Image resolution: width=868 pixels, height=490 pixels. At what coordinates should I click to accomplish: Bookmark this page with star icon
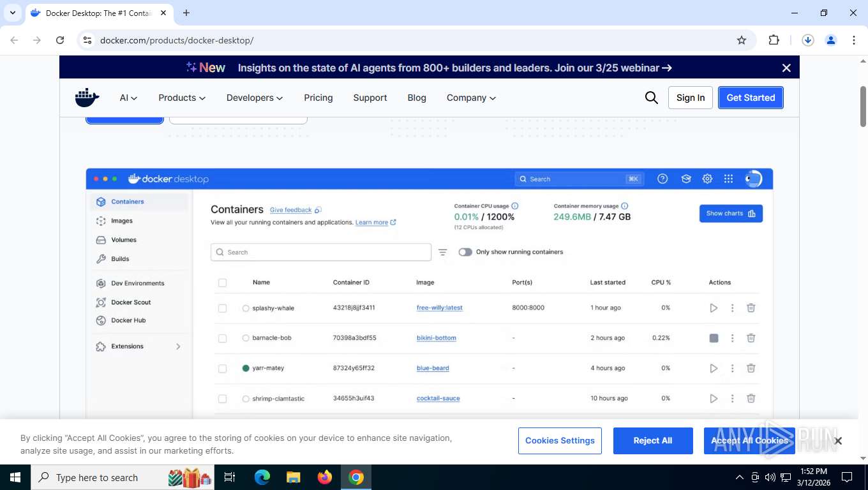[742, 40]
